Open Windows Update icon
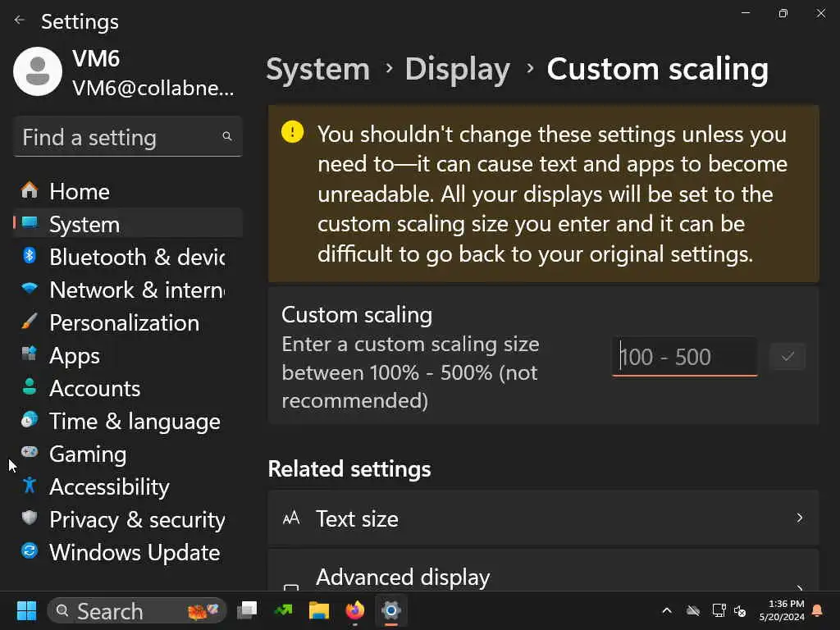The height and width of the screenshot is (630, 840). point(30,551)
